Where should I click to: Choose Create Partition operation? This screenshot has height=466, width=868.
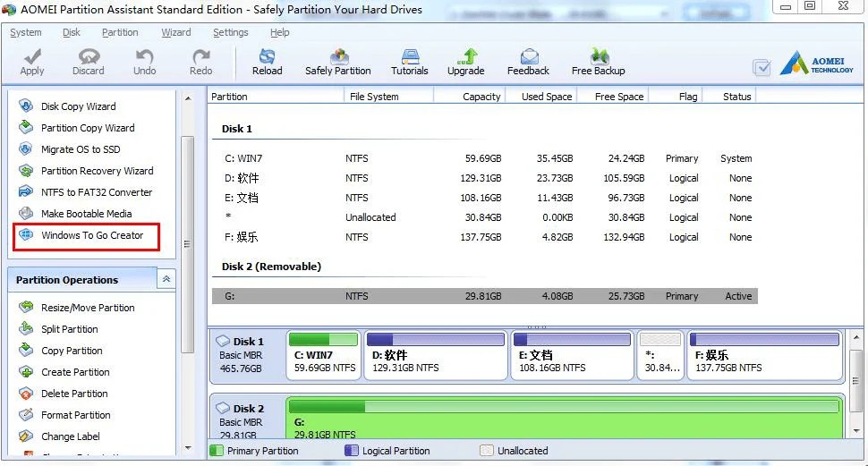[x=75, y=372]
